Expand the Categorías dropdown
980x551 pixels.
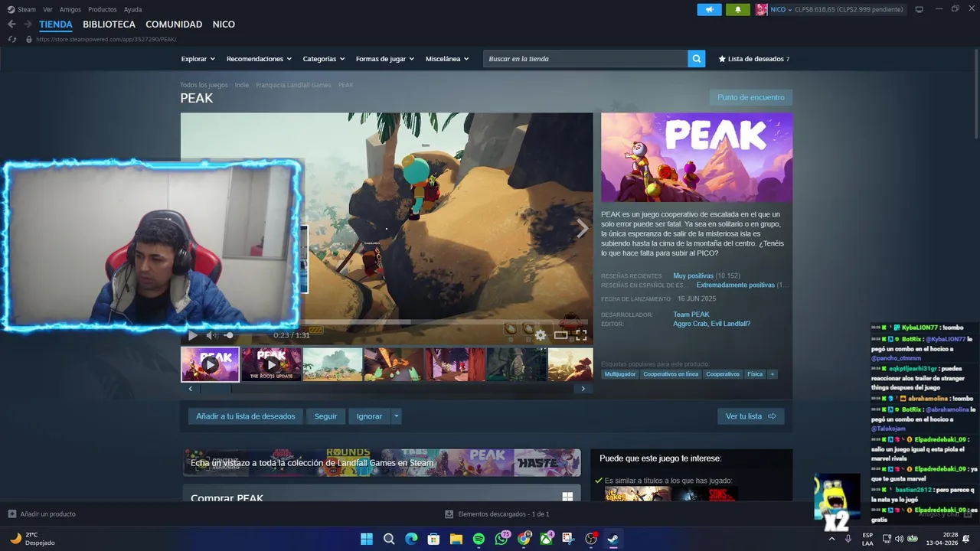323,59
